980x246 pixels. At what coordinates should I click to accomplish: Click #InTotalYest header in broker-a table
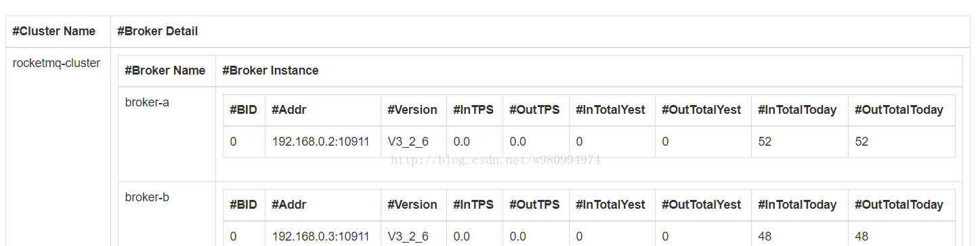[611, 110]
